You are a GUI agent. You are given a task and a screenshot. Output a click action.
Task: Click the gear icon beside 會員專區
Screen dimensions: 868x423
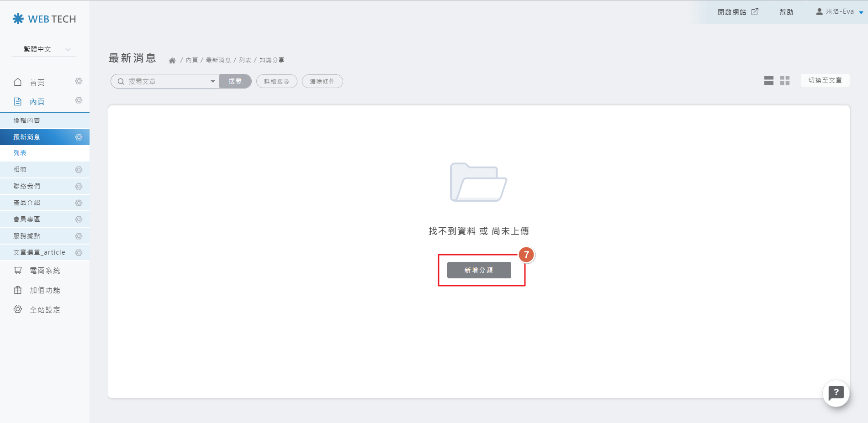(79, 219)
